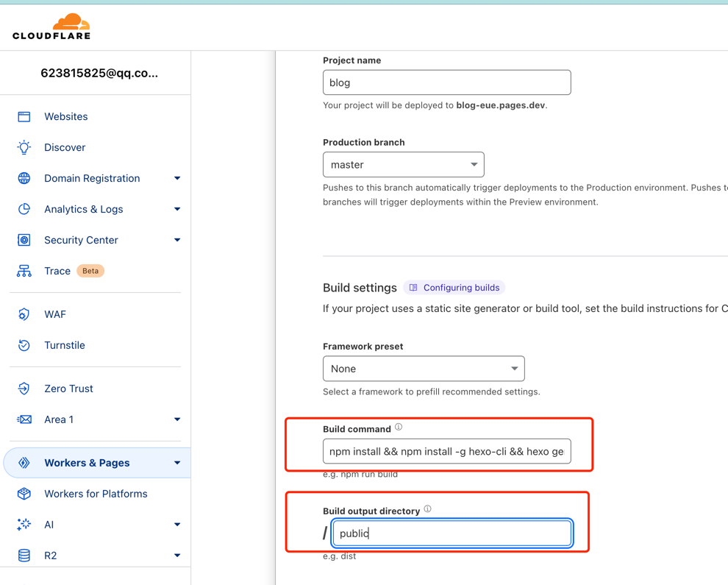Open the Workers & Pages menu label
Viewport: 728px width, 585px height.
pyautogui.click(x=88, y=463)
